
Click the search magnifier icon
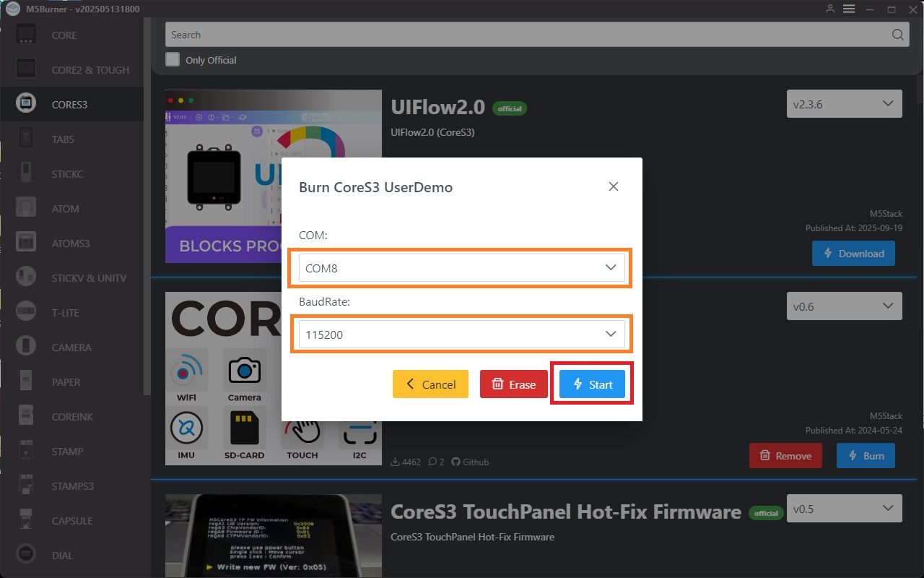coord(897,35)
